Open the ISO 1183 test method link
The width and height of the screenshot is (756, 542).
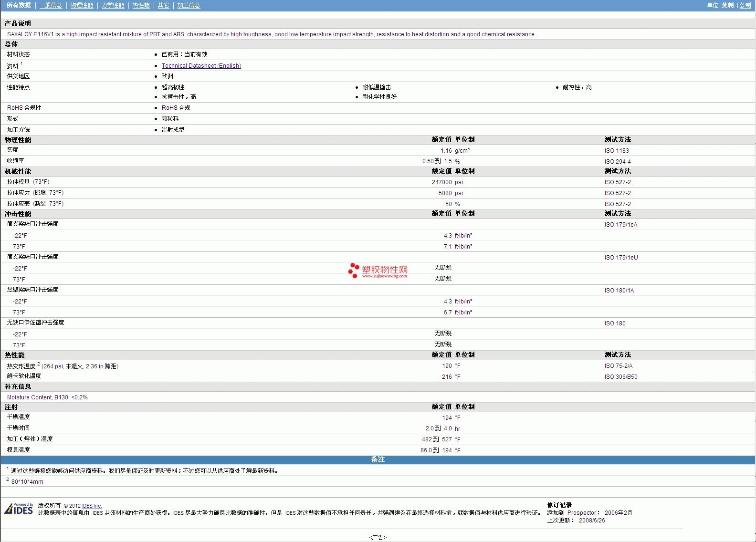tap(616, 151)
